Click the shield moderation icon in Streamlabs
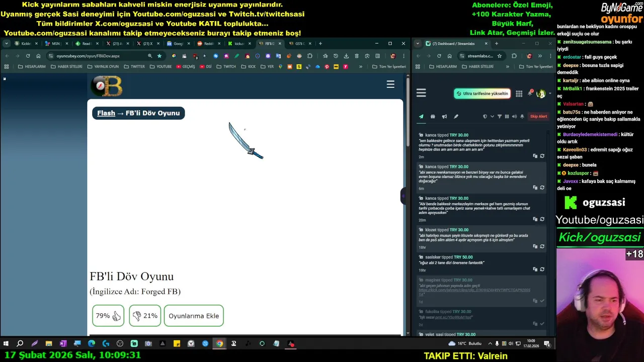 coord(485,117)
